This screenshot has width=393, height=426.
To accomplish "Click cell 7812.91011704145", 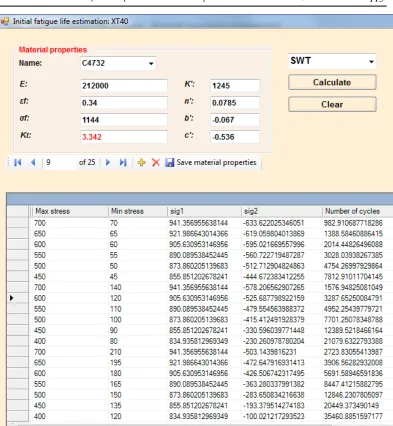I will pyautogui.click(x=358, y=277).
